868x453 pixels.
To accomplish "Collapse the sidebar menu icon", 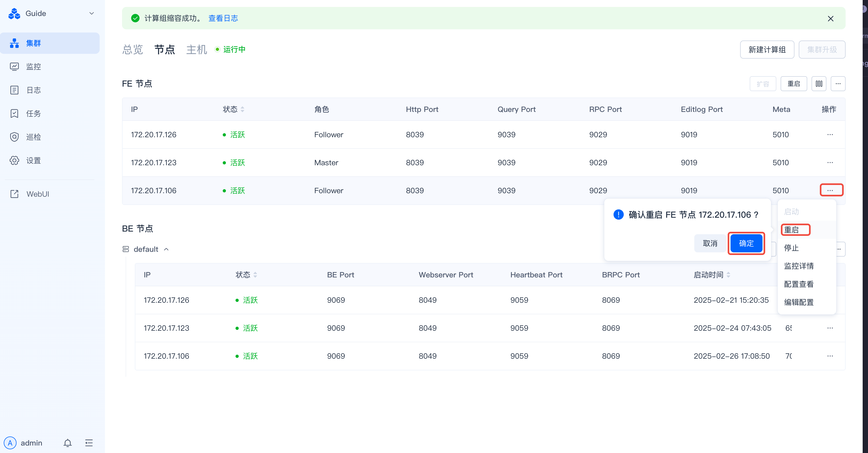I will (89, 443).
